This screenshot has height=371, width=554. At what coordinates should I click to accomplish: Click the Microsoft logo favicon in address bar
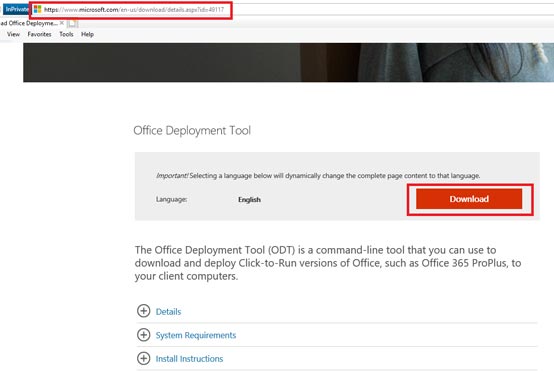coord(37,10)
